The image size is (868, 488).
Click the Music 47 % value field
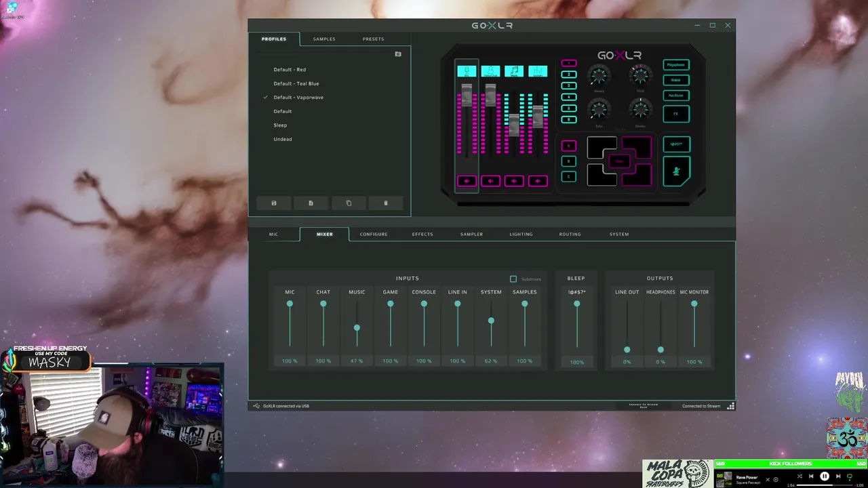(x=357, y=361)
